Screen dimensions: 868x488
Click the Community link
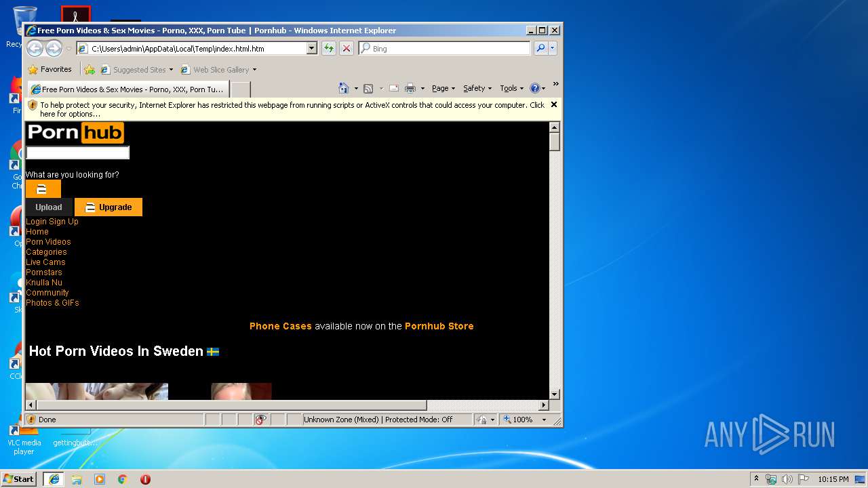47,292
